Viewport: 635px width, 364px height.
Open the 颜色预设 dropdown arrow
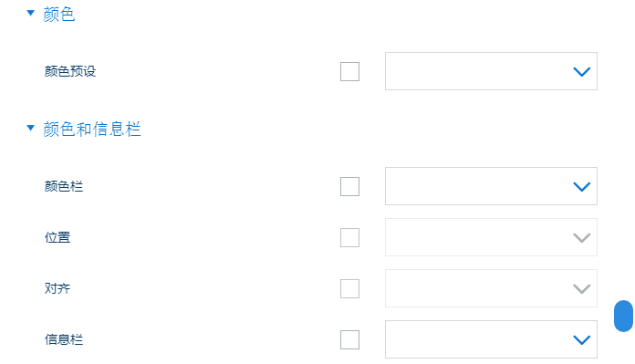582,72
